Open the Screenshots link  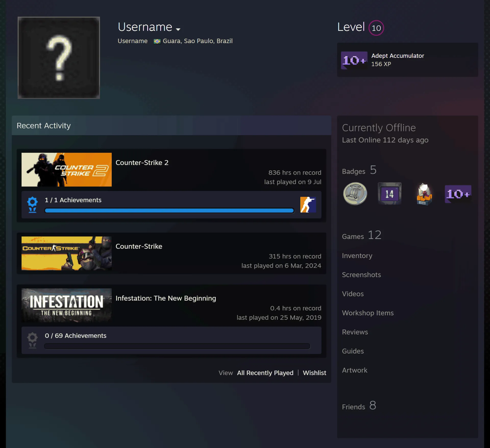(x=361, y=275)
